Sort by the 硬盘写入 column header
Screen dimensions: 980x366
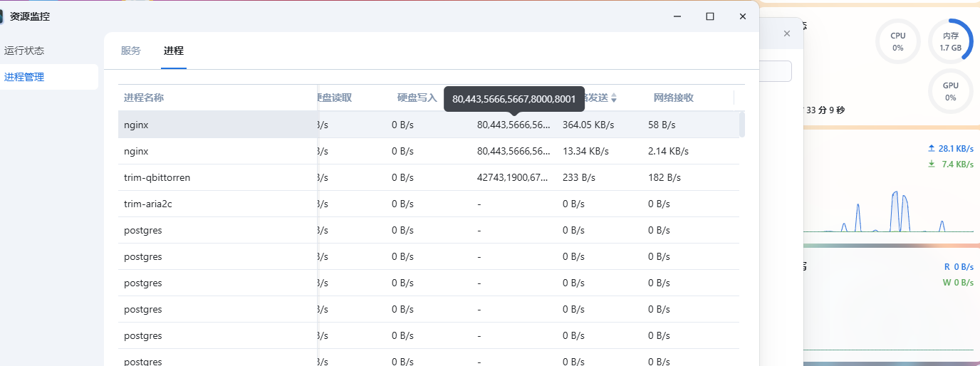(x=417, y=98)
